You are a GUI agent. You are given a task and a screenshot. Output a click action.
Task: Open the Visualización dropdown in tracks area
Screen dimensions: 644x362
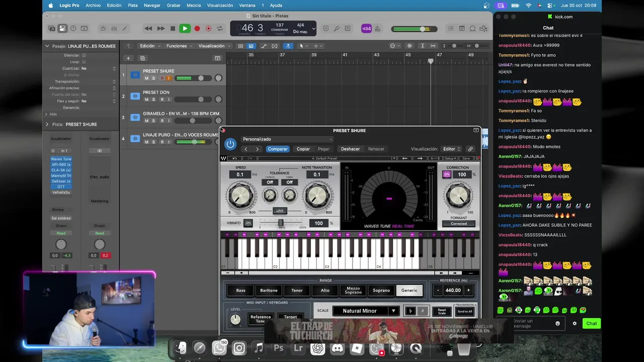214,46
